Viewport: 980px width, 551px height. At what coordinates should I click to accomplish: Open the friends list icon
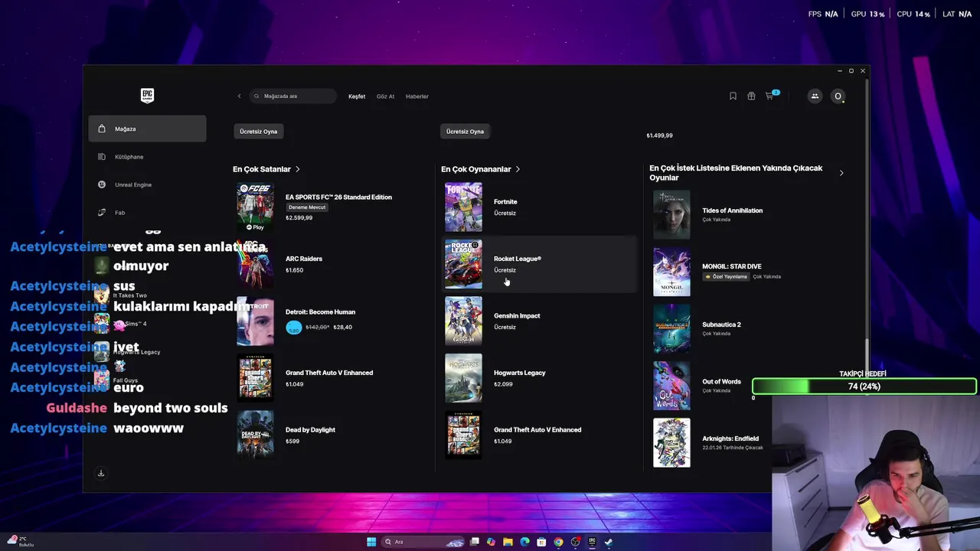(x=815, y=96)
